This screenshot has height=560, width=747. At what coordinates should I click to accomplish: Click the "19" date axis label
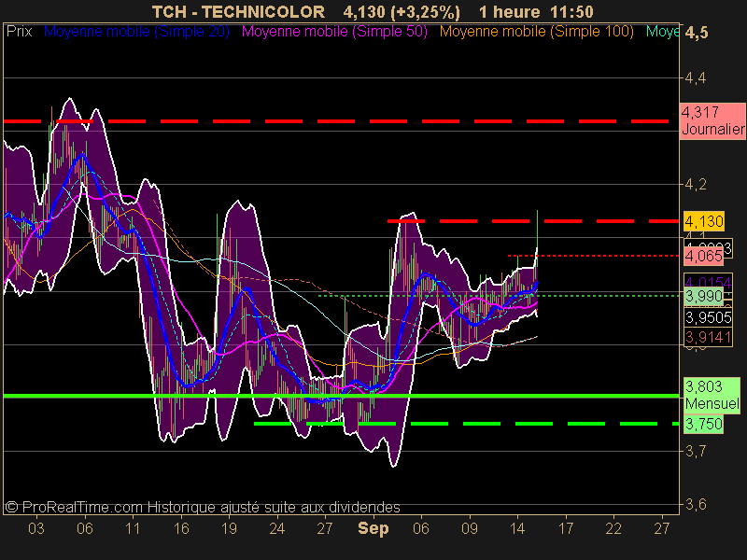point(229,528)
